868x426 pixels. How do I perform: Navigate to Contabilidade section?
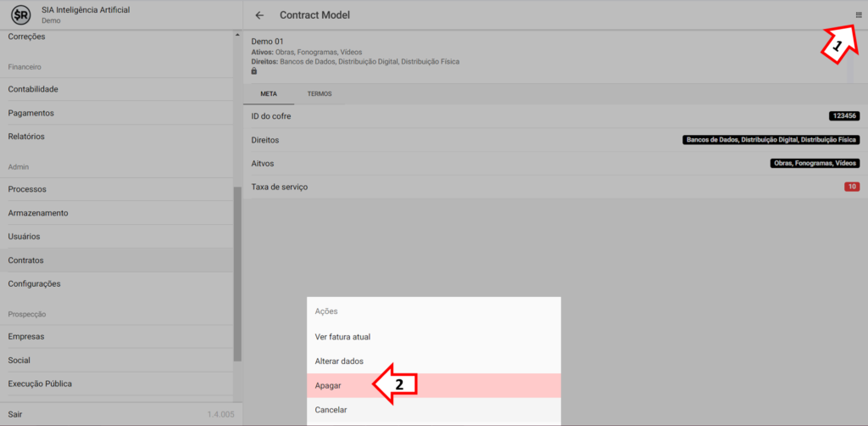coord(33,89)
